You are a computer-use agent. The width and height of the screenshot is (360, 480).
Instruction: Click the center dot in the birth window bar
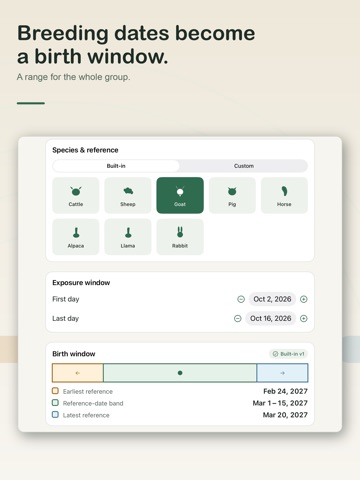180,373
